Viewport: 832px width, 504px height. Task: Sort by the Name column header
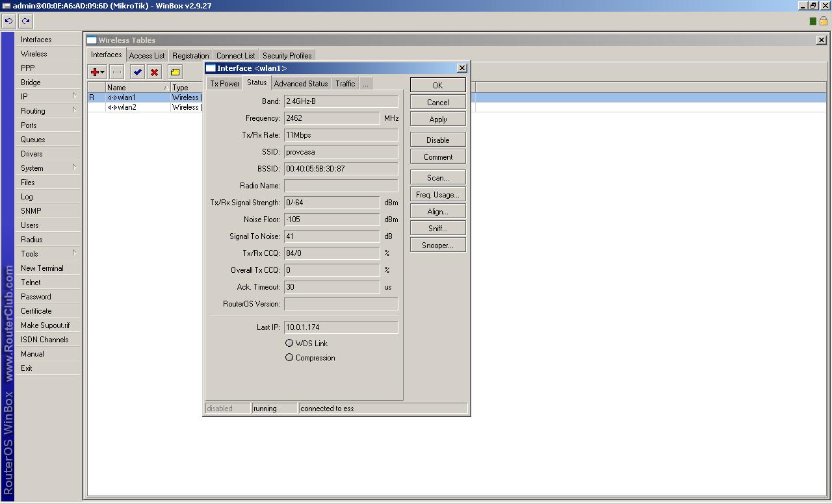[138, 88]
